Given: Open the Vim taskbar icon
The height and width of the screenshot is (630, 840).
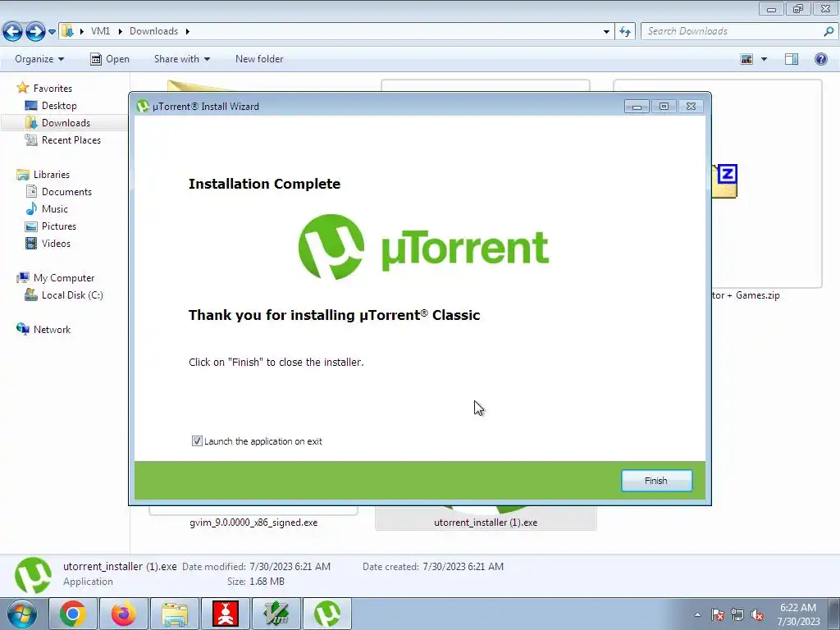Looking at the screenshot, I should pyautogui.click(x=276, y=614).
